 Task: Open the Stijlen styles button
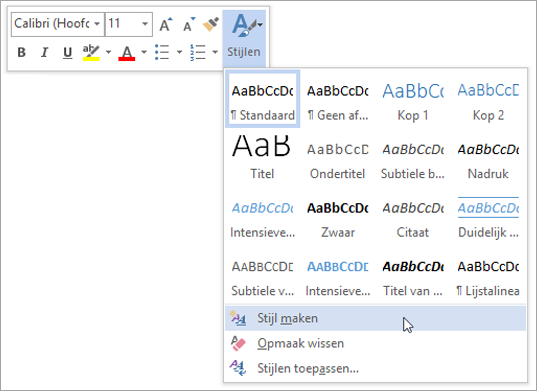click(x=244, y=38)
